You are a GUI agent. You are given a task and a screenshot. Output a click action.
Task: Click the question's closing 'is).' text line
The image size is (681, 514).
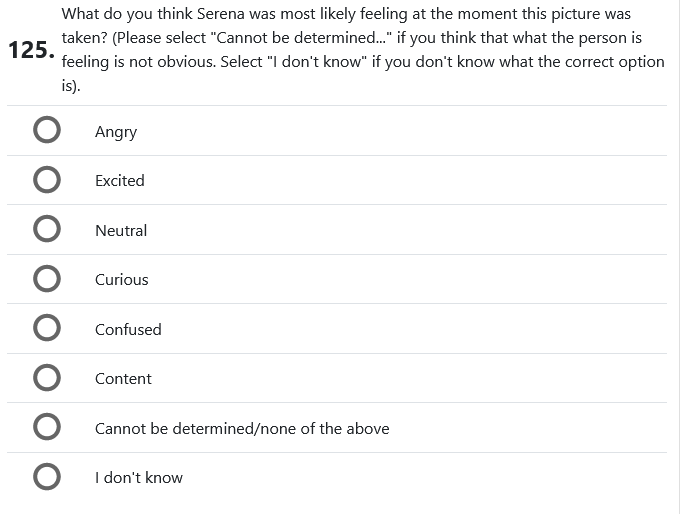tap(71, 85)
